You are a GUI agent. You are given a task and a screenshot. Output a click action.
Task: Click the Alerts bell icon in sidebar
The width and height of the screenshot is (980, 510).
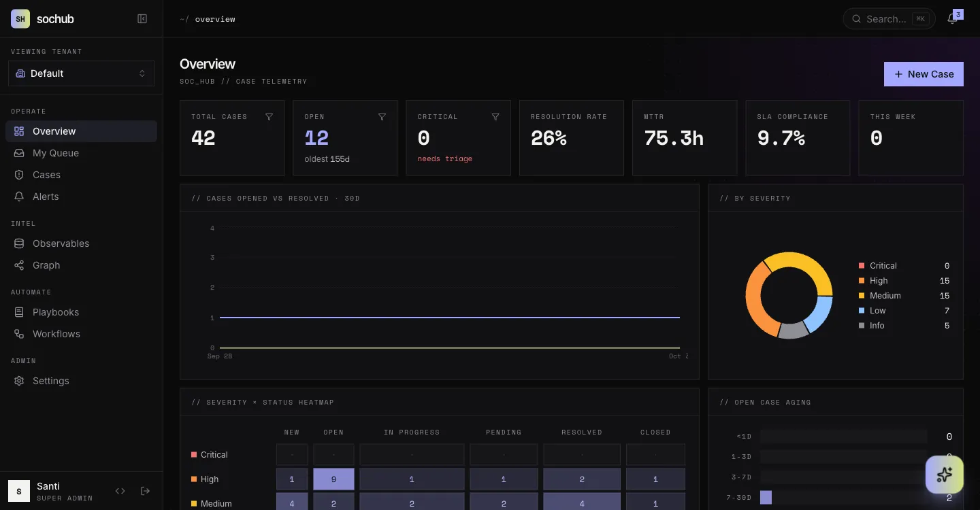19,197
